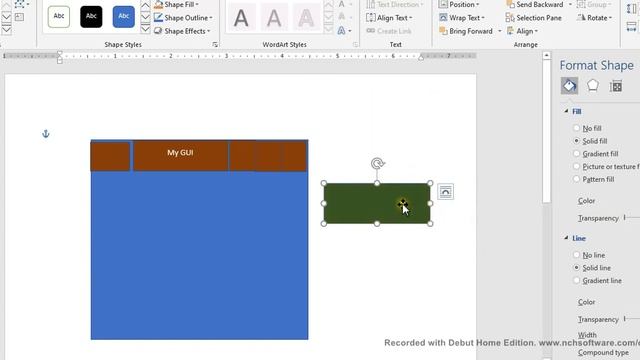Screen dimensions: 640x360
Task: Open Align Text dropdown
Action: [x=389, y=18]
